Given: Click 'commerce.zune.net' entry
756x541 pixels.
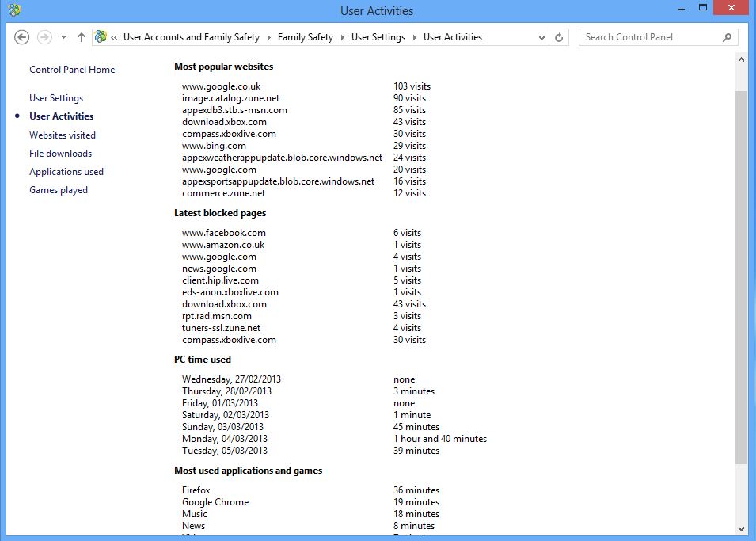Looking at the screenshot, I should click(x=224, y=193).
